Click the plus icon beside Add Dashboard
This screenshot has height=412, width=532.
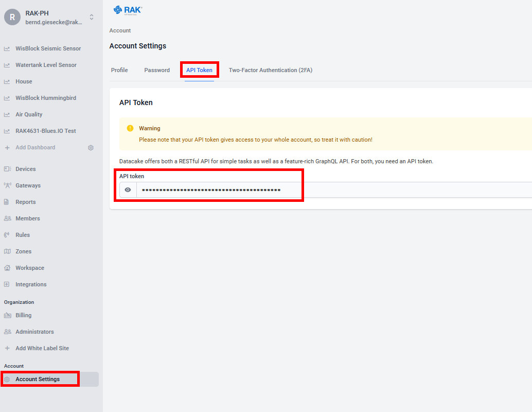(7, 147)
